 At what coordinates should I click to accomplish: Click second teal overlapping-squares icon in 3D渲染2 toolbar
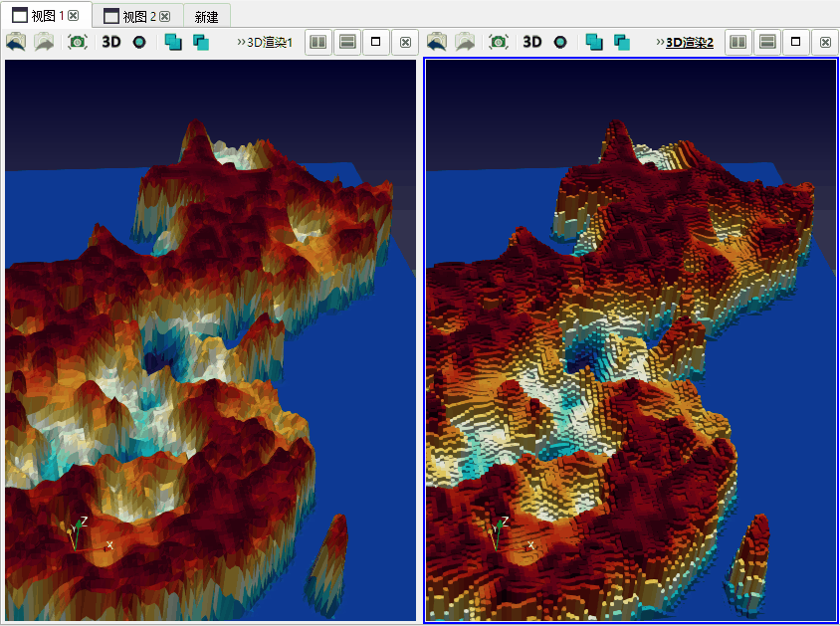point(622,42)
